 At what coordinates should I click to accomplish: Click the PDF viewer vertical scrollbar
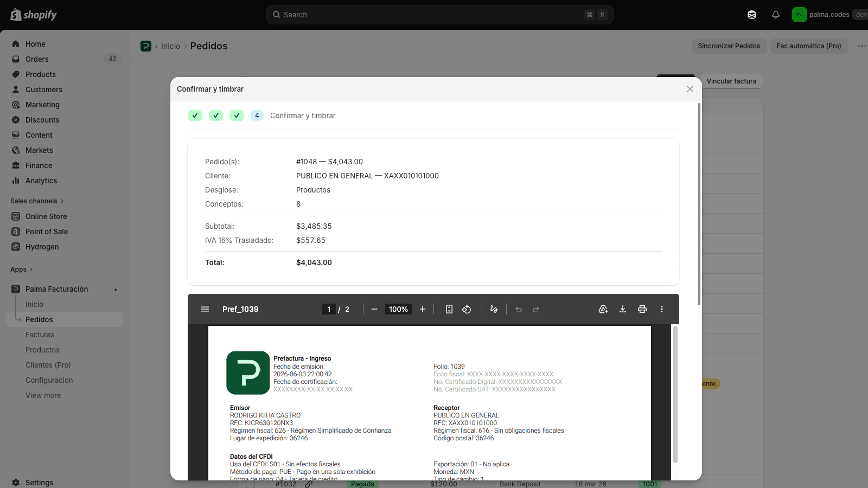[x=675, y=394]
